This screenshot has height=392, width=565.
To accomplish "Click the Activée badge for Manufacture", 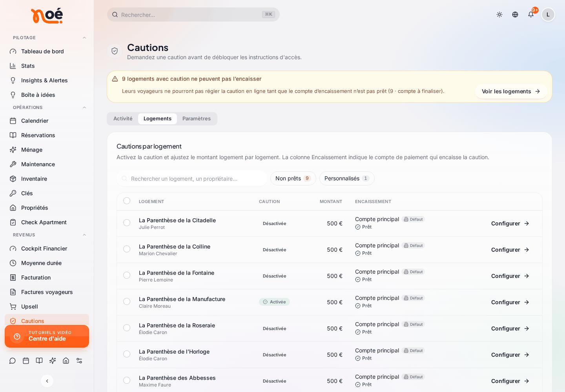I will [x=274, y=302].
